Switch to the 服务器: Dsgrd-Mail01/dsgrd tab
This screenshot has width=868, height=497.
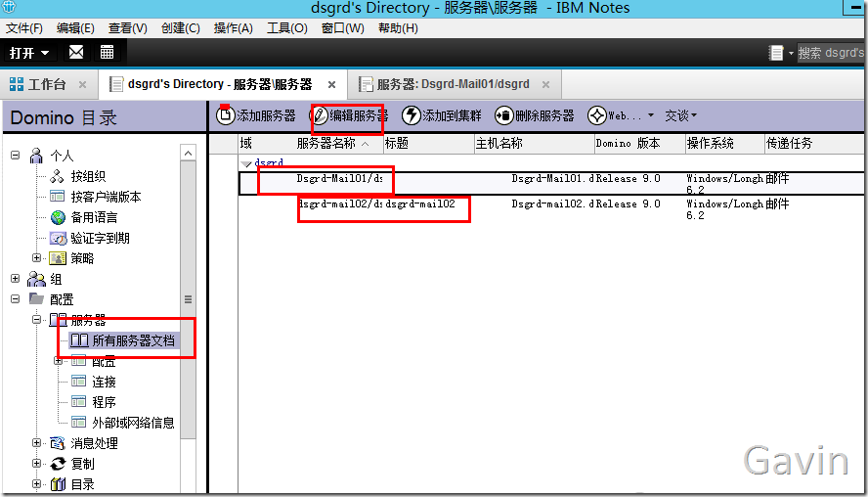(453, 84)
